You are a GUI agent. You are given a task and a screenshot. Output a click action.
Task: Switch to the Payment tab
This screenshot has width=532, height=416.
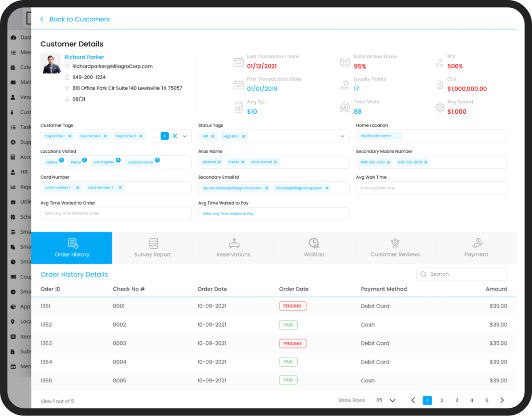point(476,248)
